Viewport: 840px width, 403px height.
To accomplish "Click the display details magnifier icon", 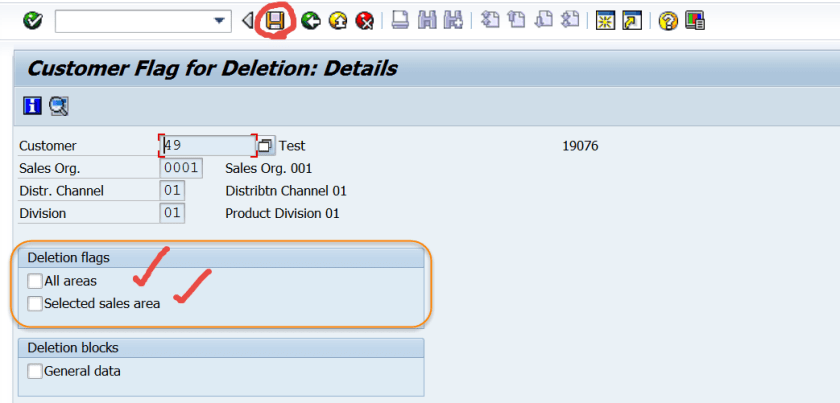I will tap(58, 106).
